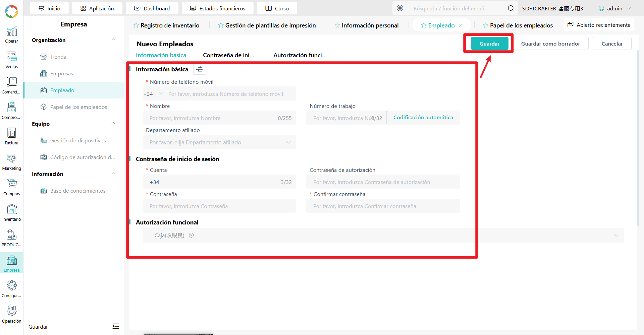Open the Estados financieros menu
The image size is (644, 335).
218,8
